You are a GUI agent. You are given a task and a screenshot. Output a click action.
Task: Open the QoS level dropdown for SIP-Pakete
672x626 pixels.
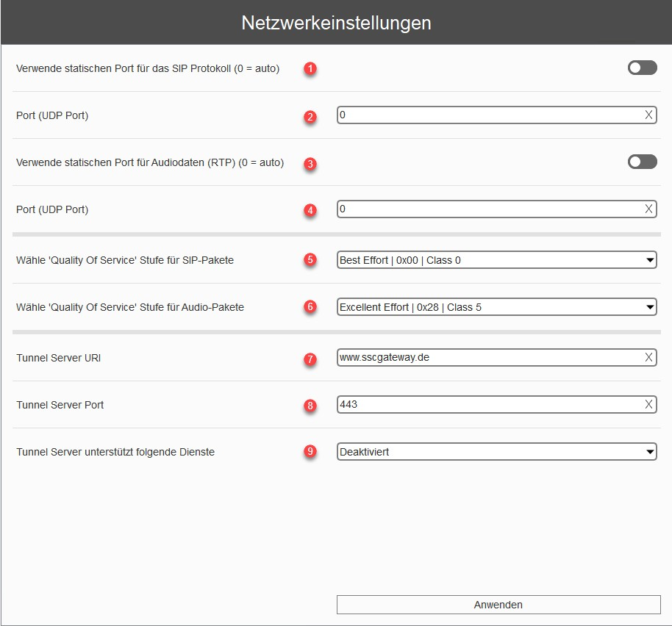(497, 260)
